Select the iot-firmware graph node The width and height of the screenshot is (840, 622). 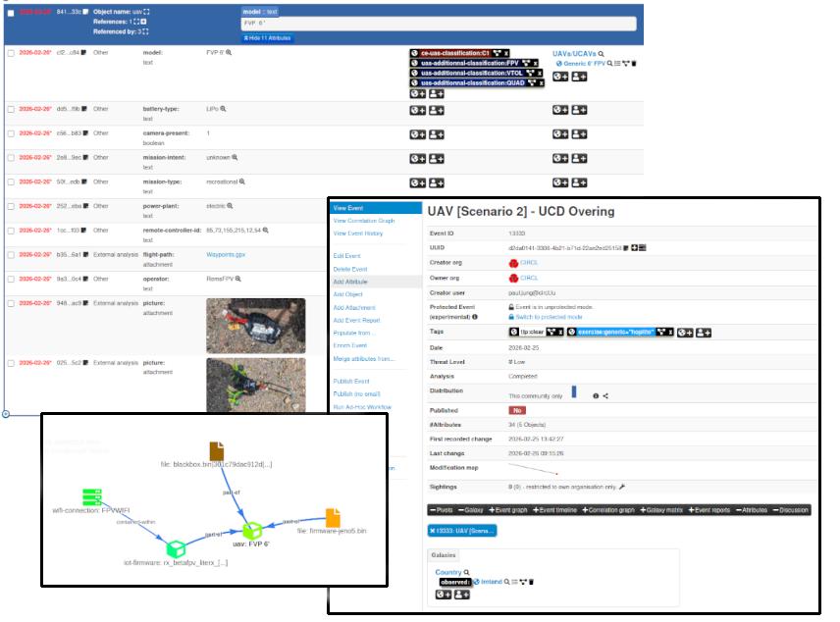(176, 548)
